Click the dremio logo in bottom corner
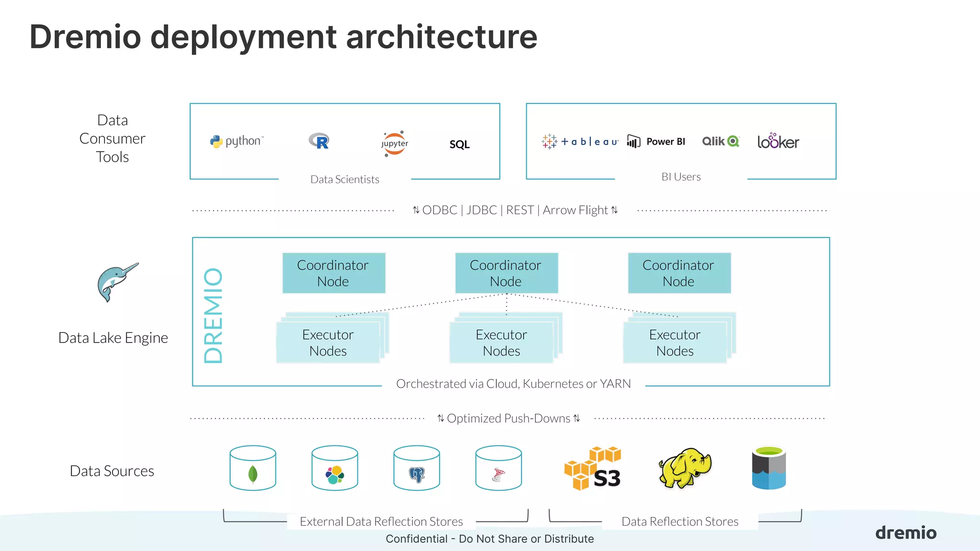980x551 pixels. pos(905,533)
